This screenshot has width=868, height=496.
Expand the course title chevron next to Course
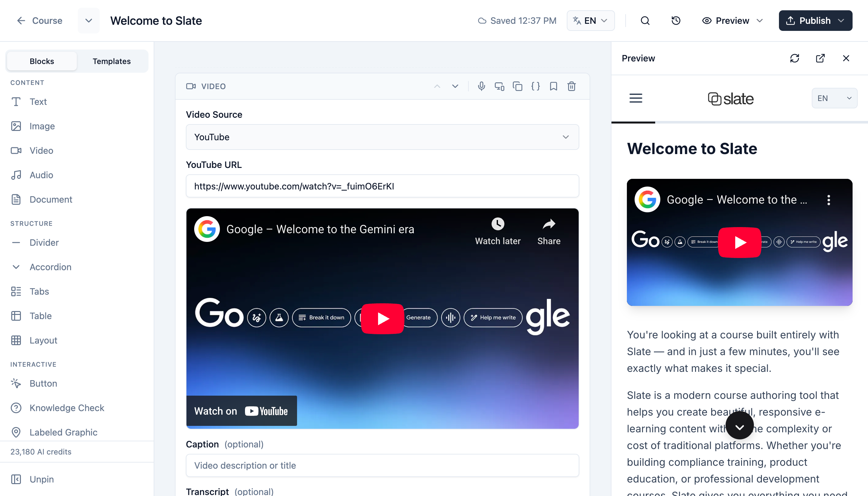[x=88, y=21]
